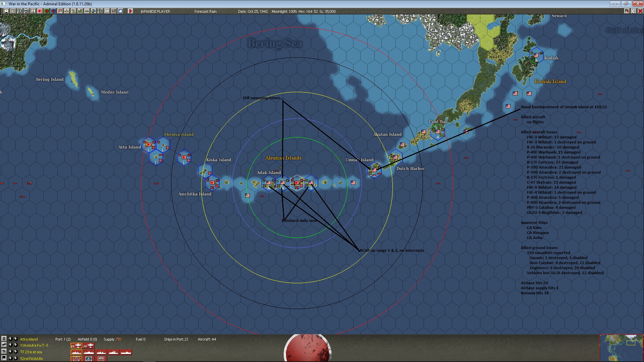
Task: Go to next land unit after 52nd Fld AA Bn
Action: pyautogui.click(x=15, y=358)
